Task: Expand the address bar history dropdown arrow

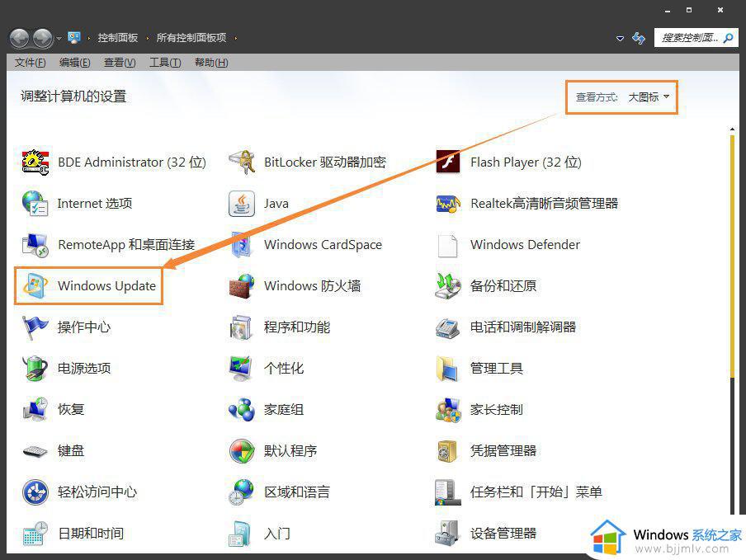Action: [x=620, y=38]
